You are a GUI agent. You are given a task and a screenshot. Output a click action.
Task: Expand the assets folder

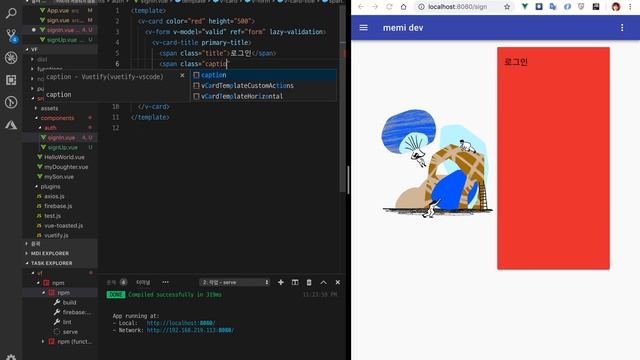click(x=49, y=108)
